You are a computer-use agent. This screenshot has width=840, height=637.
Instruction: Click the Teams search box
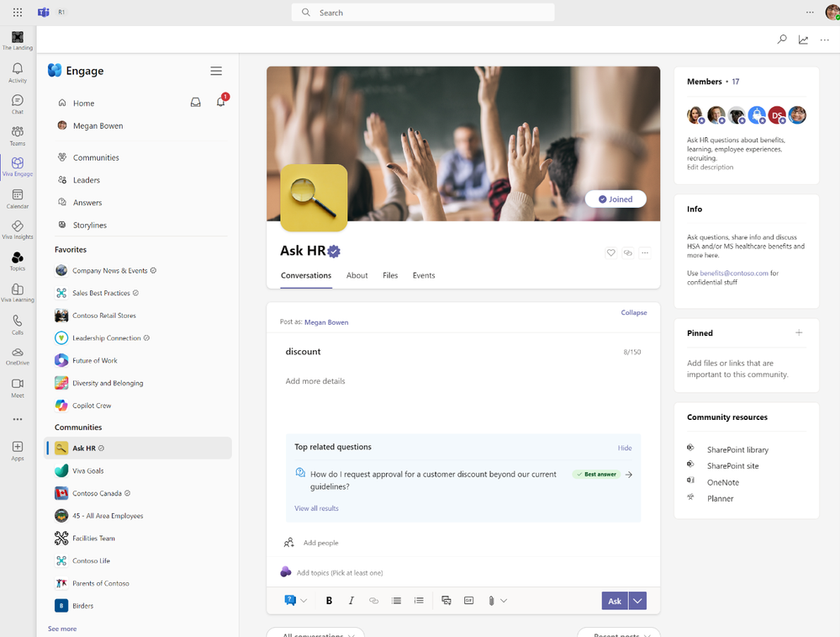pyautogui.click(x=423, y=13)
